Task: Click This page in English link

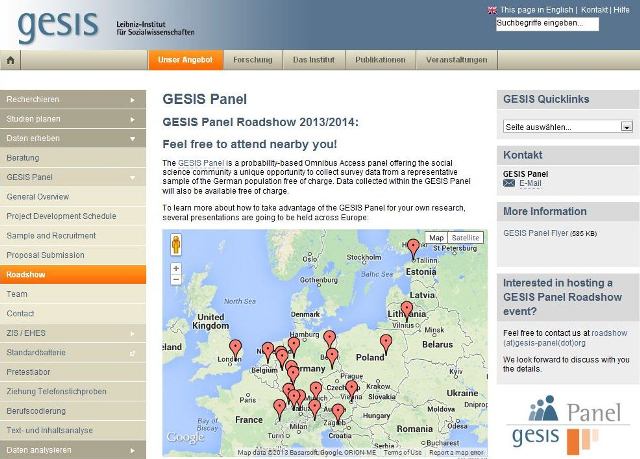Action: coord(537,10)
